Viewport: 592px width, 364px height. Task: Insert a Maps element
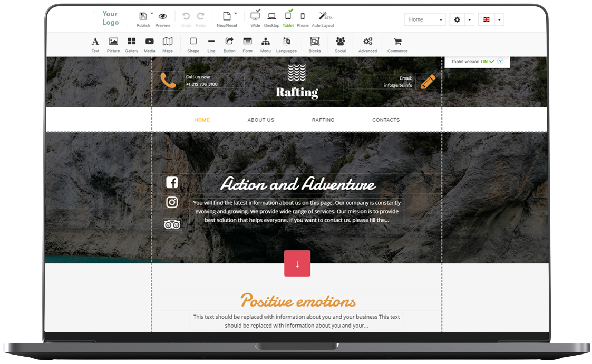[x=168, y=44]
